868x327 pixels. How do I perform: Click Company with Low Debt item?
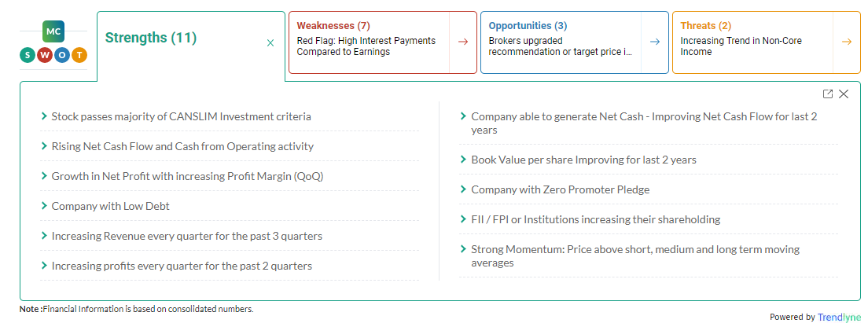click(x=111, y=206)
